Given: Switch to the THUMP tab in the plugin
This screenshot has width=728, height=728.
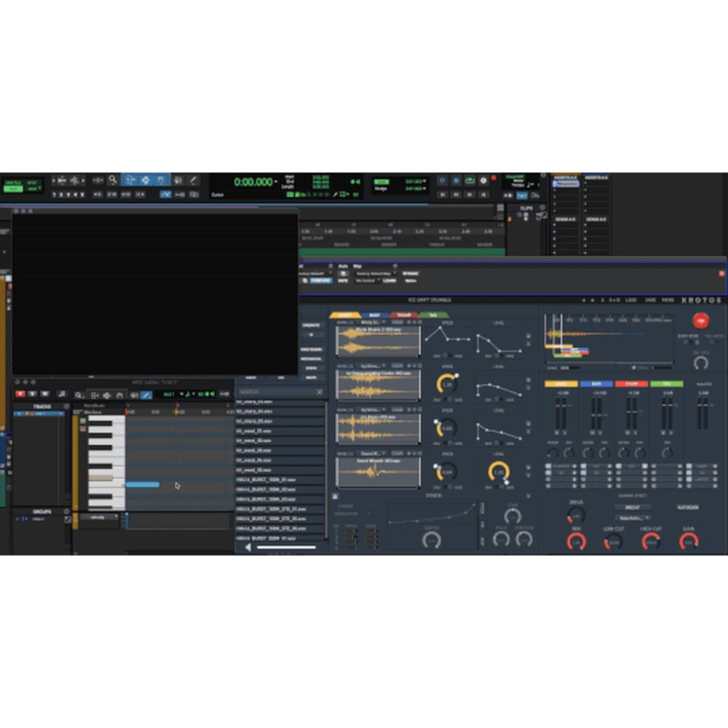Looking at the screenshot, I should point(404,314).
